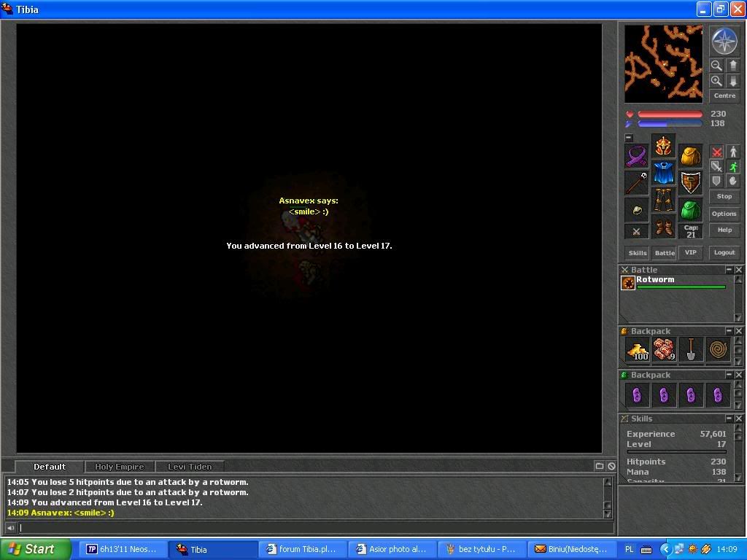Close the Battle panel
This screenshot has width=747, height=560.
pos(738,270)
